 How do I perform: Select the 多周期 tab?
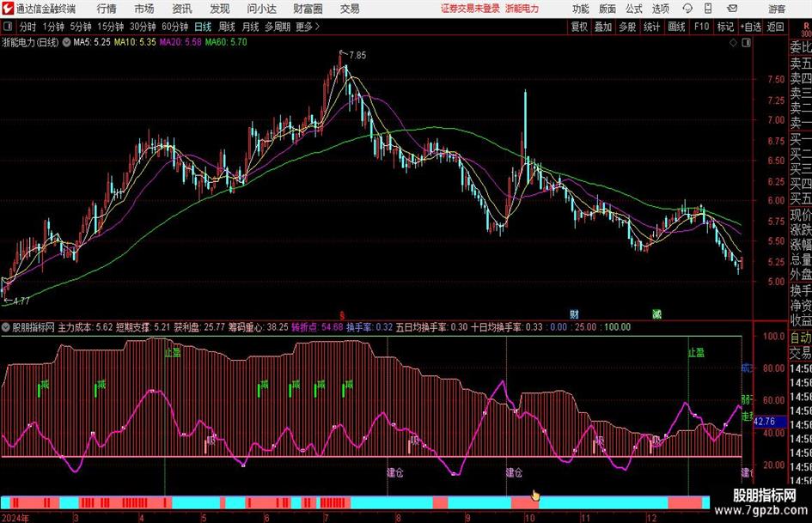click(x=277, y=27)
